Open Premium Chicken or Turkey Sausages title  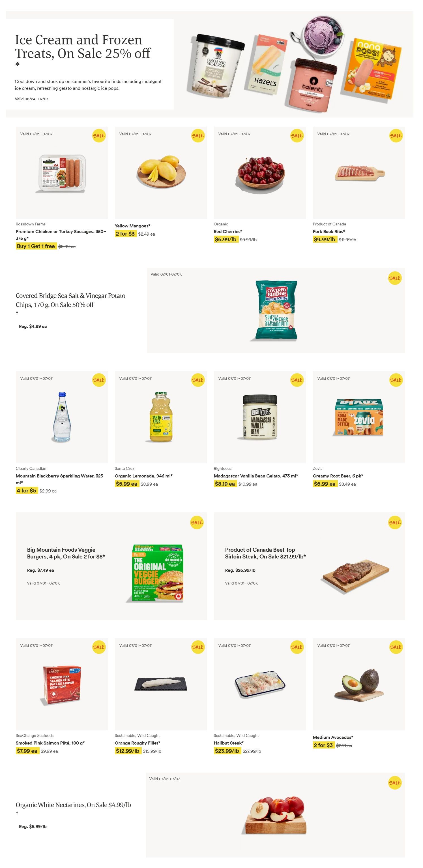[x=61, y=234]
